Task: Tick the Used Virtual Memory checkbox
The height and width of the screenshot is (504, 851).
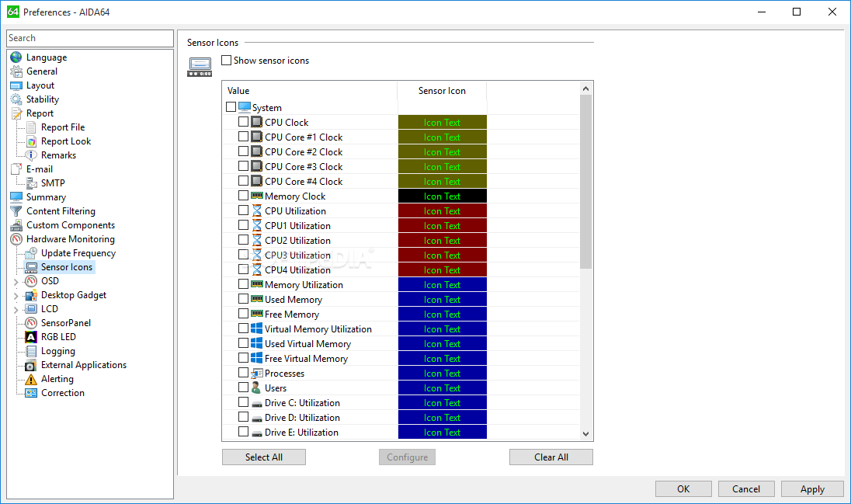Action: [244, 343]
